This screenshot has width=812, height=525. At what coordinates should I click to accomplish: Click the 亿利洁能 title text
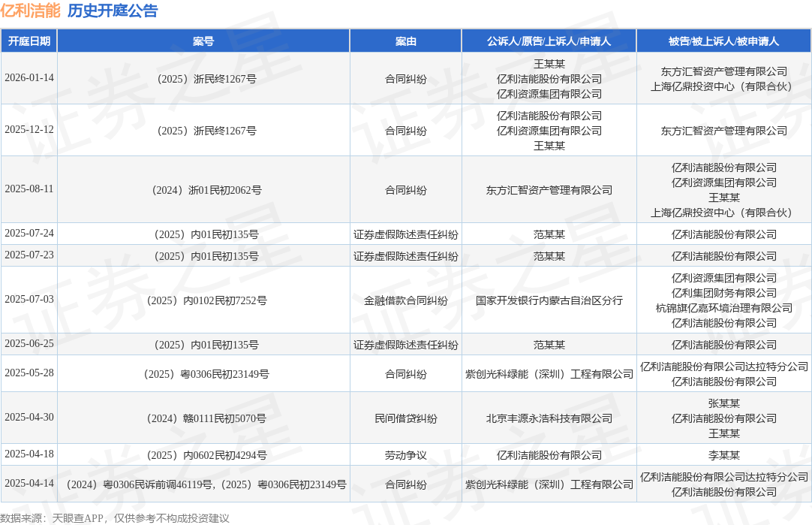30,11
